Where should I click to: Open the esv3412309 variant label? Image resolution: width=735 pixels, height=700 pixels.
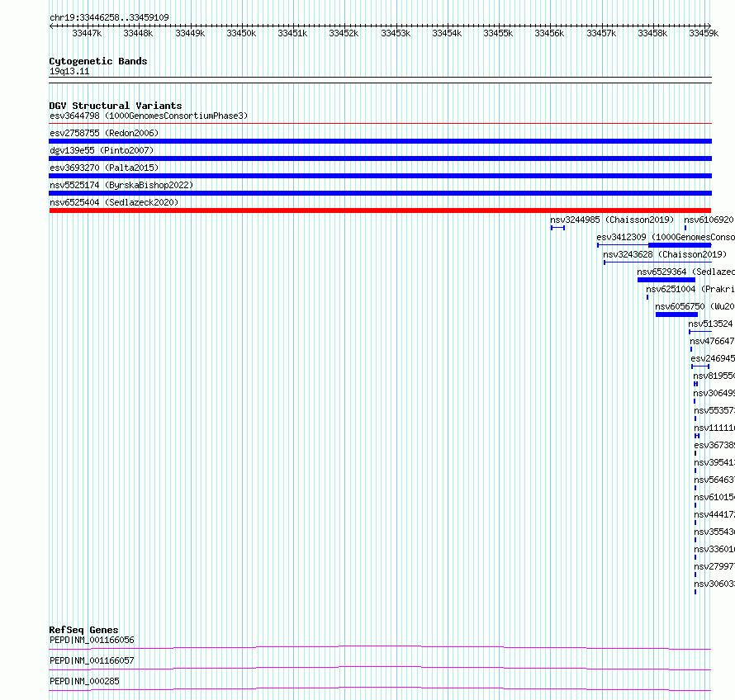666,237
